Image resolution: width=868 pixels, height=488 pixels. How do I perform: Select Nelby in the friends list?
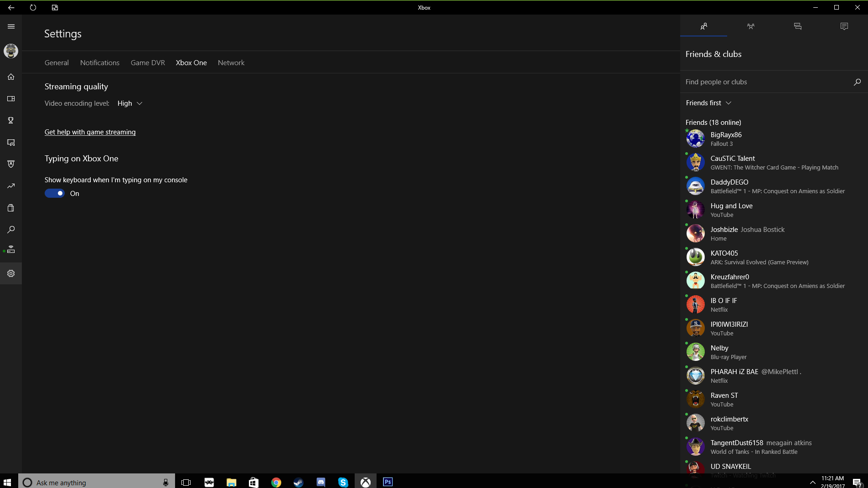pos(774,352)
